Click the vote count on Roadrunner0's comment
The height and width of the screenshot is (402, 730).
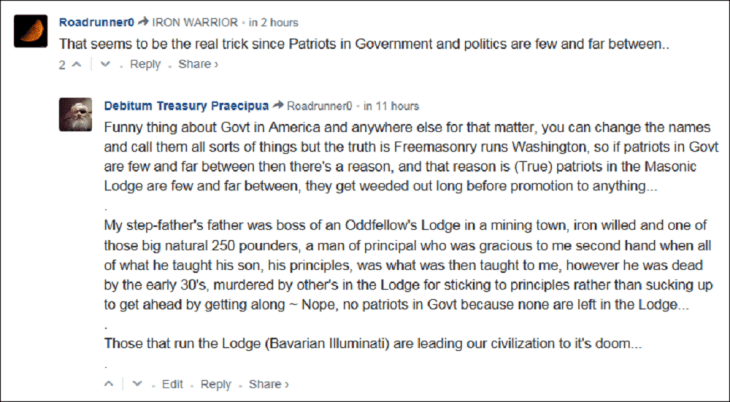[61, 65]
